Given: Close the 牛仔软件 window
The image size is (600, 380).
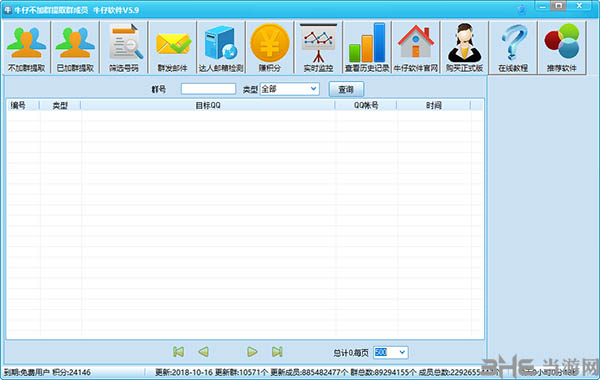Looking at the screenshot, I should pyautogui.click(x=579, y=6).
